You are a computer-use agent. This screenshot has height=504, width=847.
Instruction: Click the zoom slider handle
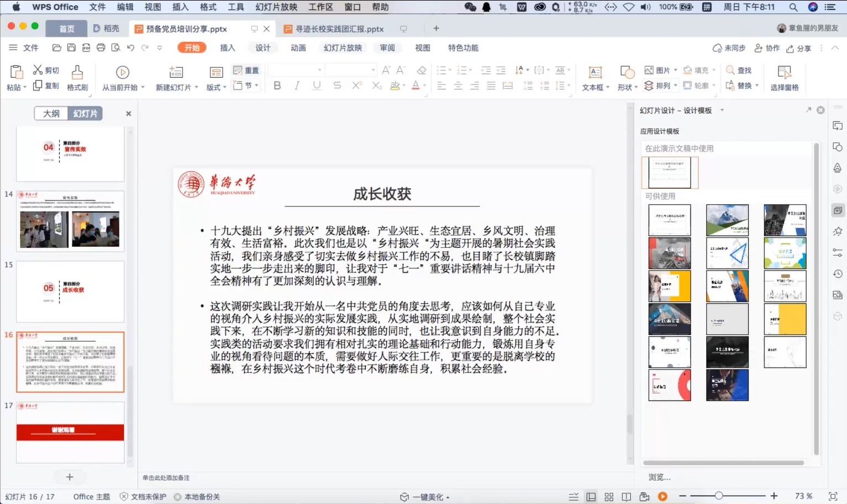point(718,496)
